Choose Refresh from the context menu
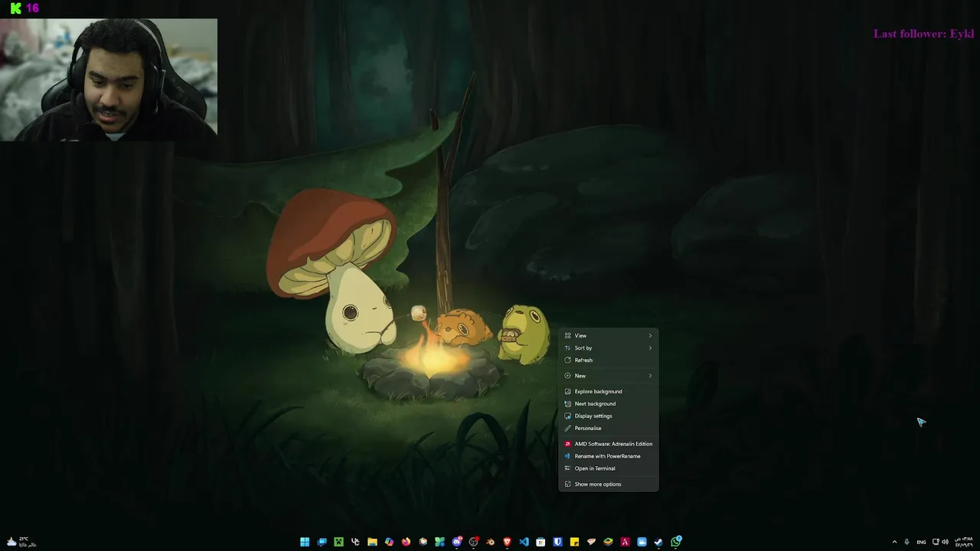The height and width of the screenshot is (551, 980). point(609,360)
